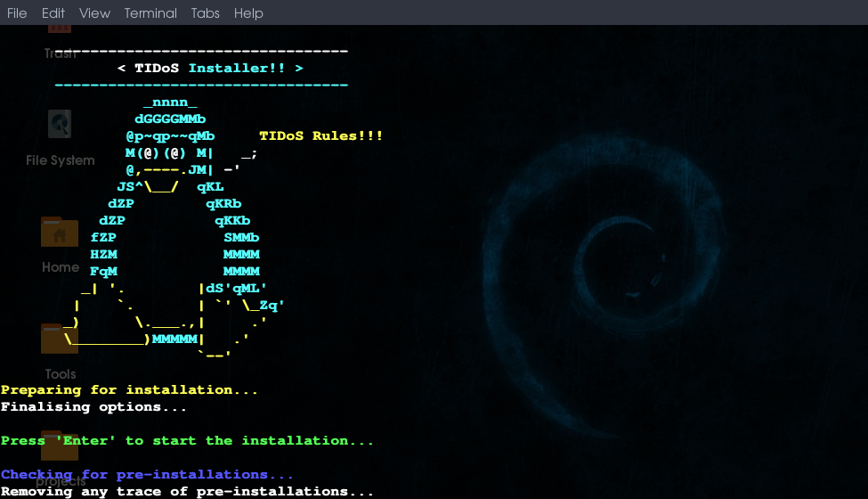Click the 'fZP' ASCII art text
This screenshot has height=499, width=868.
[103, 238]
